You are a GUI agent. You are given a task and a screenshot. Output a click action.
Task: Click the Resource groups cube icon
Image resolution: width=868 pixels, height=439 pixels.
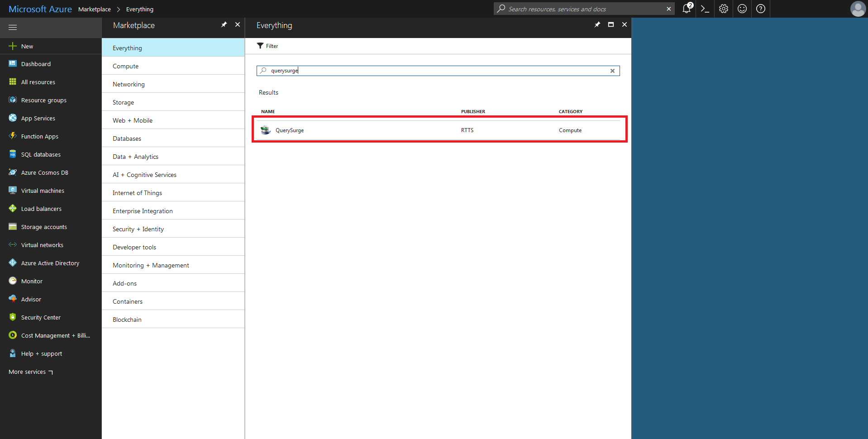[x=13, y=100]
